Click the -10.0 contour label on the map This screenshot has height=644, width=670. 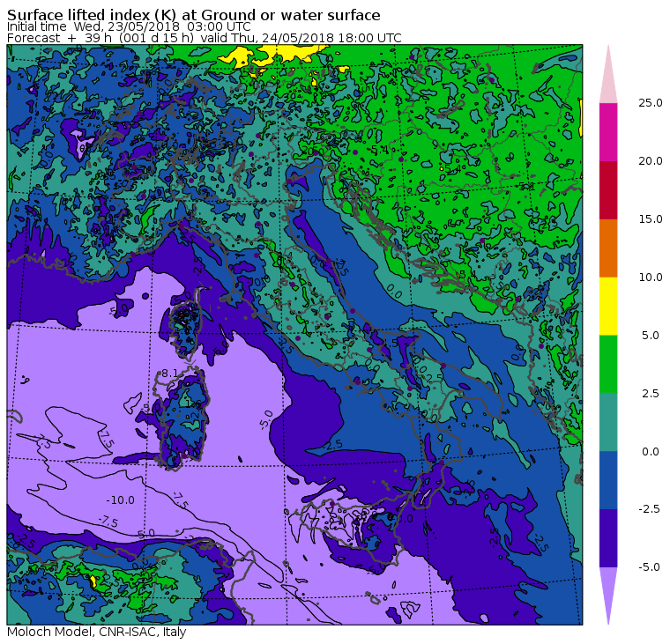pos(121,500)
